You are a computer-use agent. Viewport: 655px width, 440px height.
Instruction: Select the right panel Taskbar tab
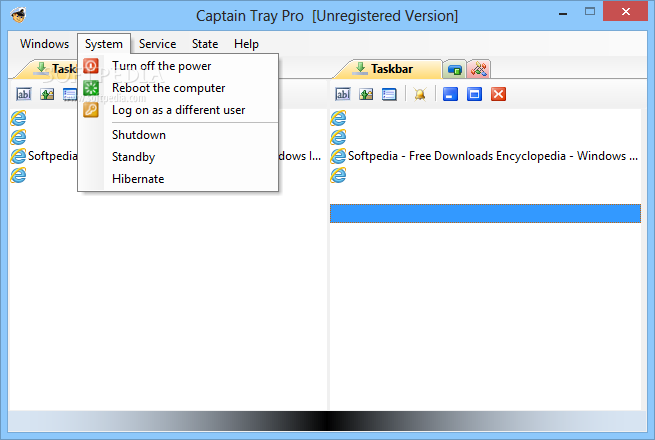click(x=387, y=69)
